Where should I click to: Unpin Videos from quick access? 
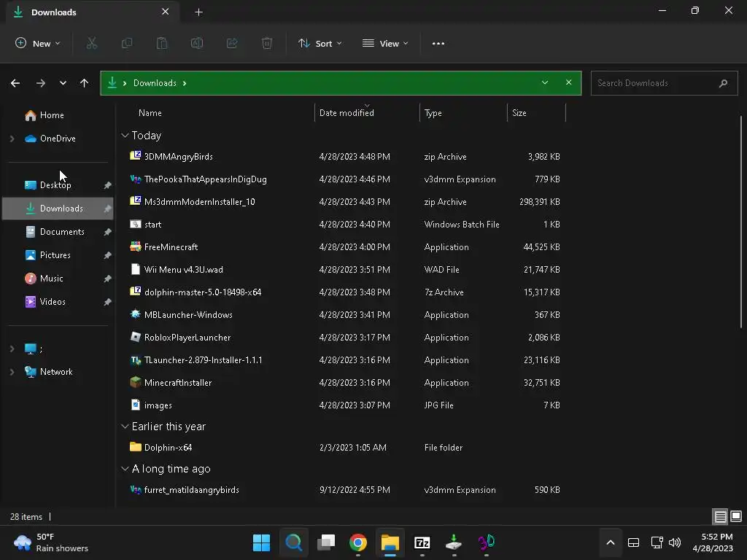point(108,302)
